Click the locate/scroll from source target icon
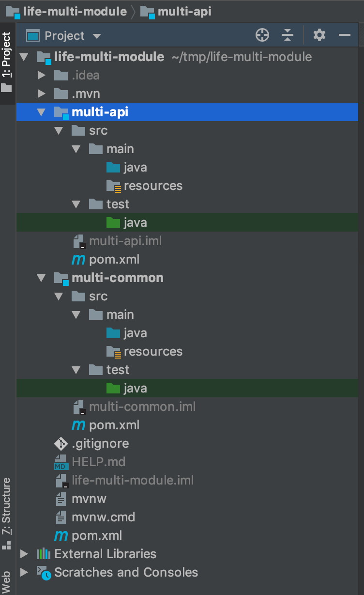The height and width of the screenshot is (595, 364). pyautogui.click(x=262, y=35)
